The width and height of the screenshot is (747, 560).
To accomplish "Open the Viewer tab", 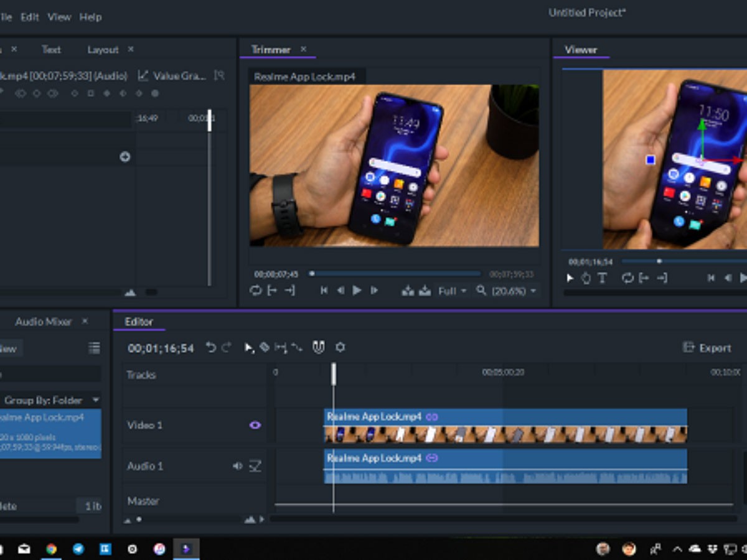I will pyautogui.click(x=581, y=49).
